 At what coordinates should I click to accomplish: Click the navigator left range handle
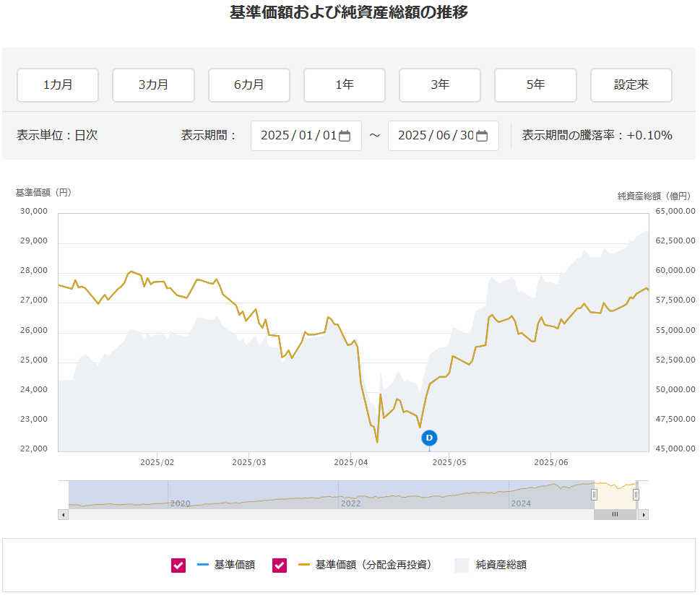[x=594, y=495]
